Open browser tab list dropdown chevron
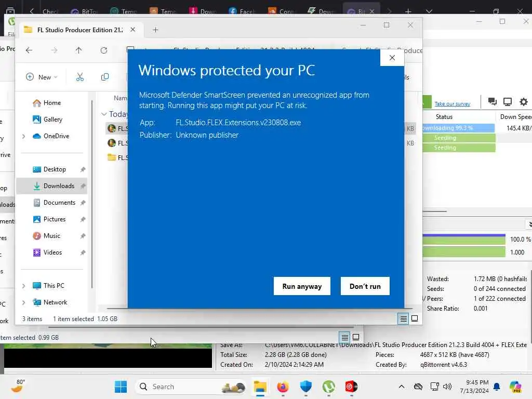The height and width of the screenshot is (399, 532). 429,11
